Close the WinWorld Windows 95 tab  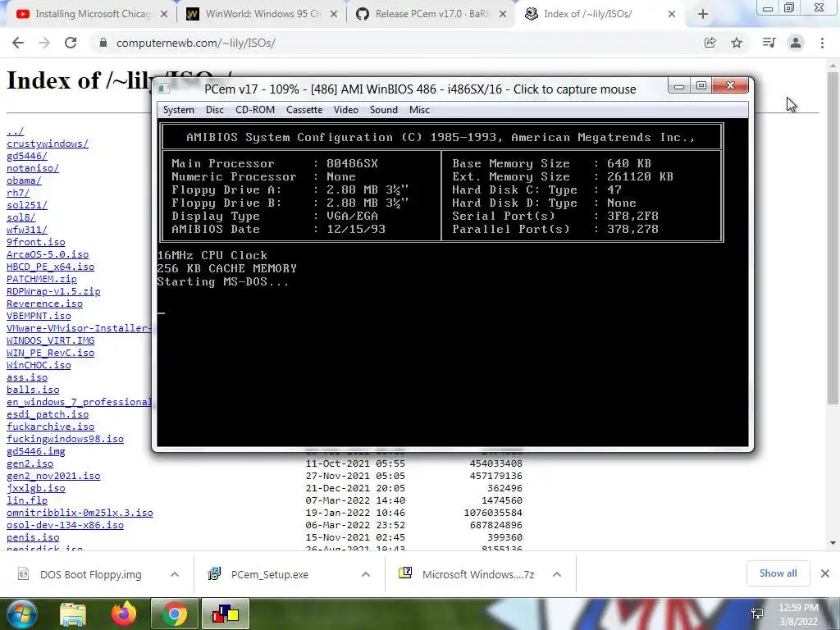click(334, 14)
